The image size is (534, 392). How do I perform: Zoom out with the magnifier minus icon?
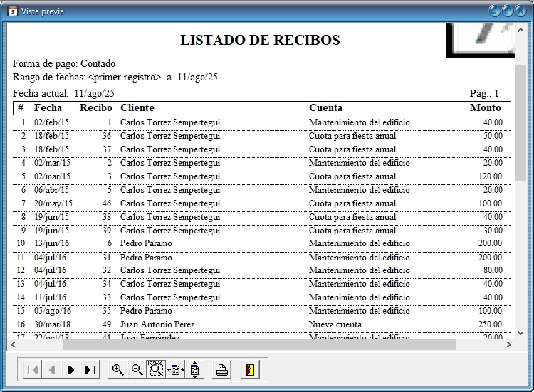137,369
